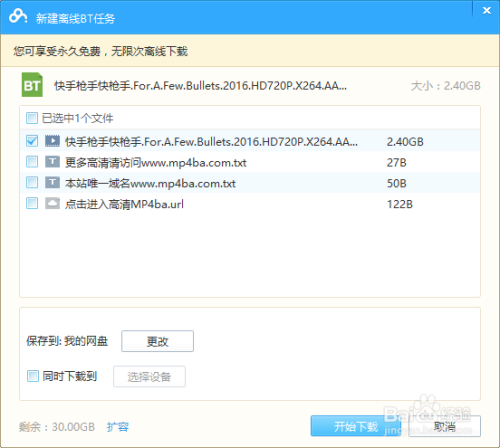
Task: Click text icon beside 本站唯一域名 file
Action: click(52, 183)
